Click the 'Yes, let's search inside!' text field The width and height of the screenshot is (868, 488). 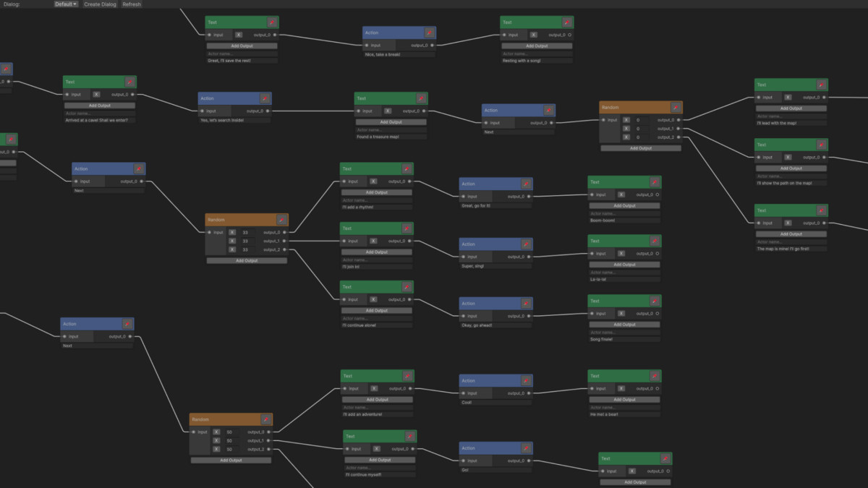tap(235, 120)
